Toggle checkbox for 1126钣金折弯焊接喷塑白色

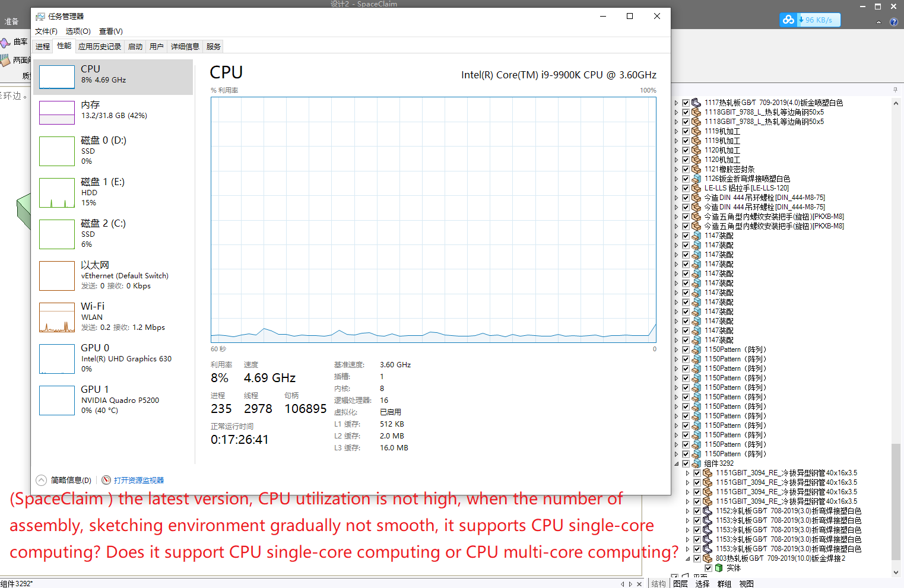pyautogui.click(x=686, y=179)
